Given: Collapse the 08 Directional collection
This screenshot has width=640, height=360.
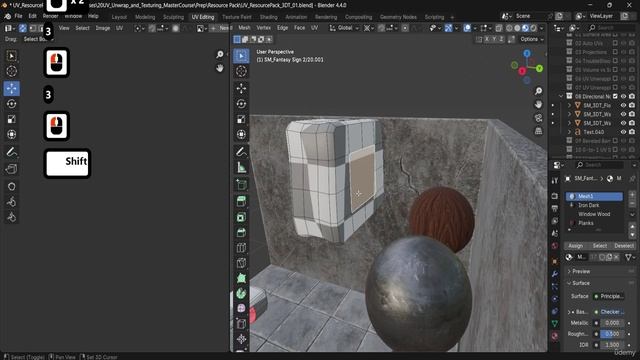Looking at the screenshot, I should point(561,97).
